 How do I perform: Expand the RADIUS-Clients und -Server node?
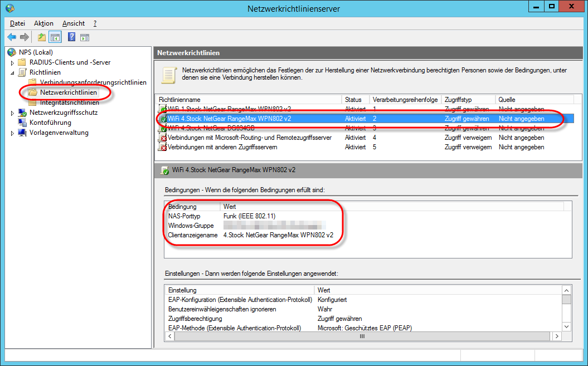[12, 62]
